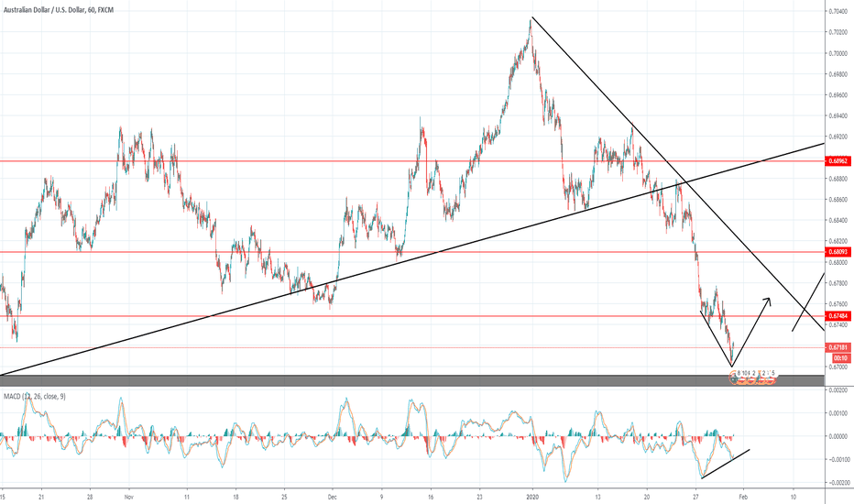Click the 0.68400 price axis value
854x504 pixels.
[838, 221]
